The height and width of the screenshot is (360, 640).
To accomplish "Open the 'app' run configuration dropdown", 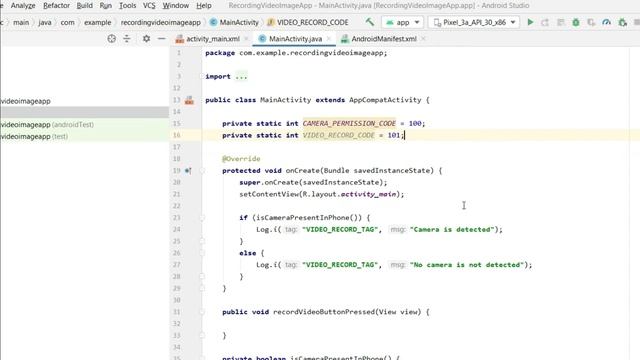I will click(402, 22).
